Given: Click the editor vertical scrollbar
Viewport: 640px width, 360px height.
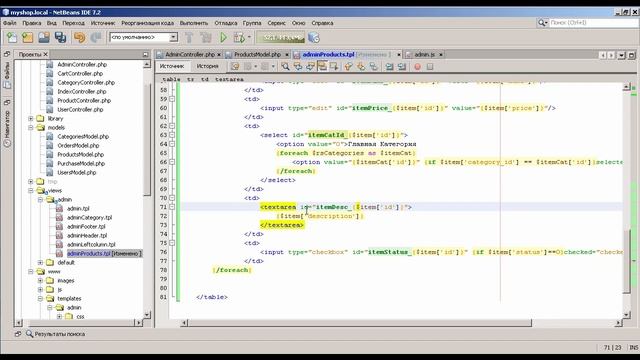Looking at the screenshot, I should (627, 260).
